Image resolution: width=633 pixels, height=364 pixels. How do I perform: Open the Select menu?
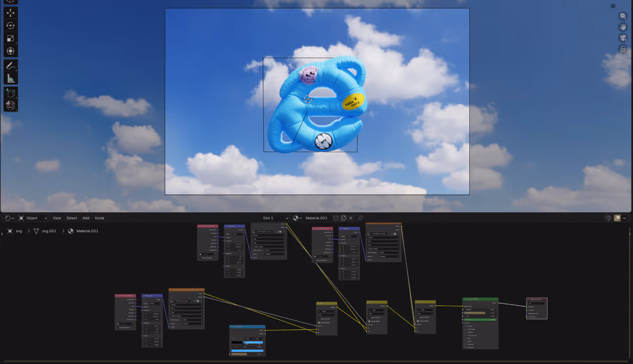tap(72, 218)
